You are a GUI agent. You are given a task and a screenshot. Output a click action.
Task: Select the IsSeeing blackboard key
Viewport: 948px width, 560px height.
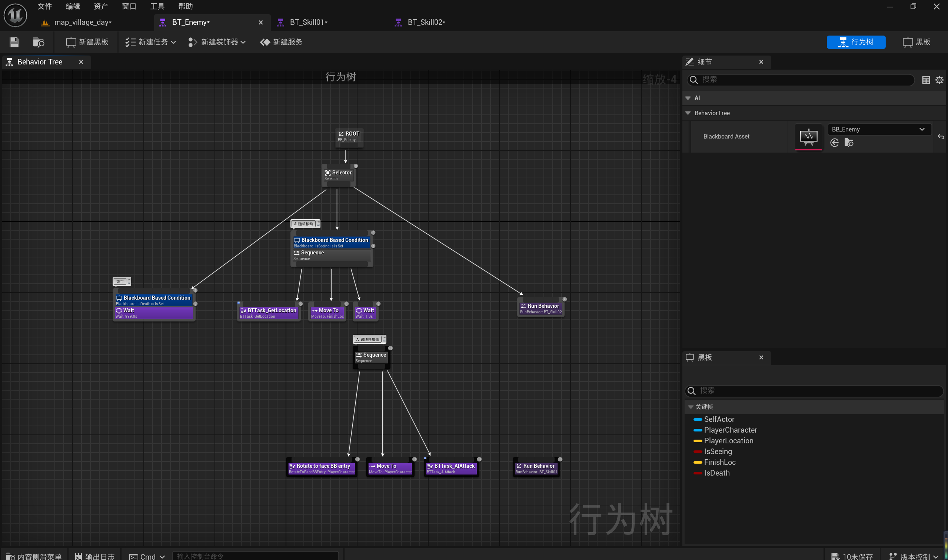[718, 451]
